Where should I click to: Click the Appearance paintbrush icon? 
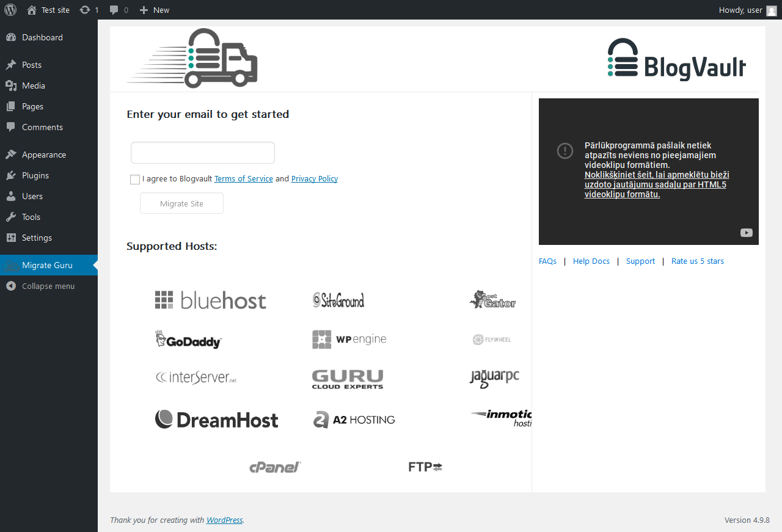coord(11,155)
